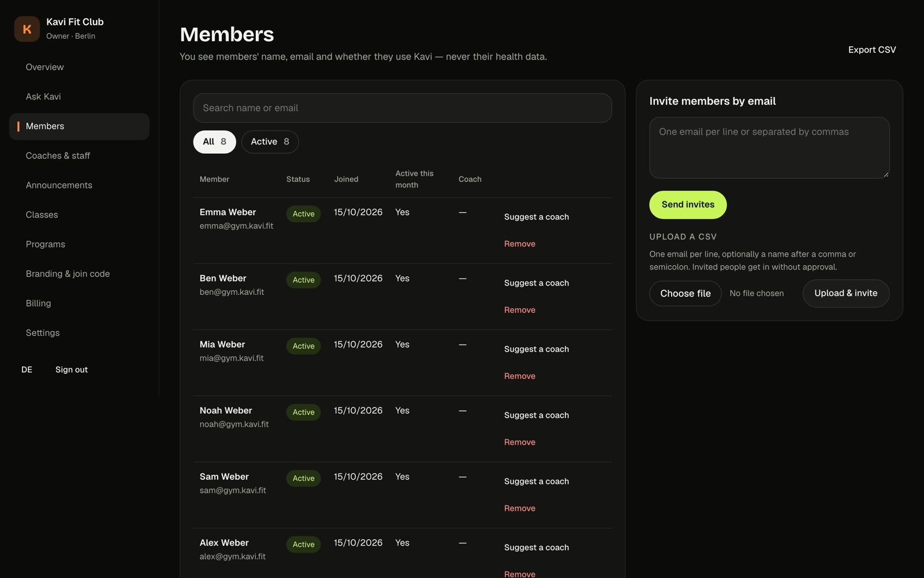924x578 pixels.
Task: Focus the Search name or email field
Action: click(x=403, y=108)
